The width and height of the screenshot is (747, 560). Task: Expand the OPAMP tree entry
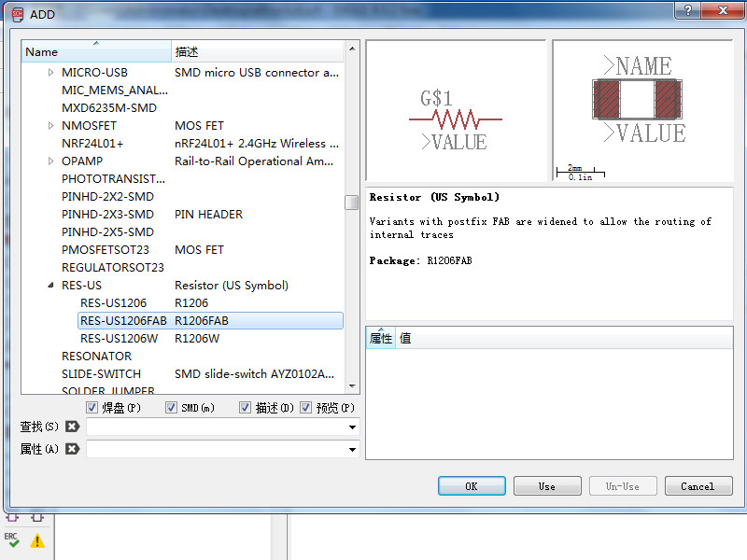pyautogui.click(x=50, y=161)
